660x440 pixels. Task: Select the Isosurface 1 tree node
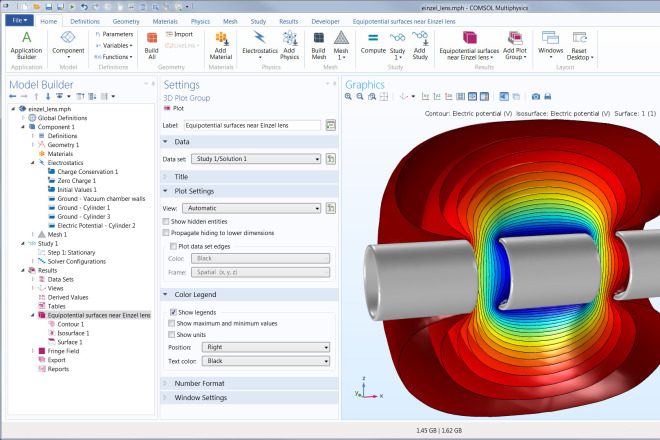[73, 333]
